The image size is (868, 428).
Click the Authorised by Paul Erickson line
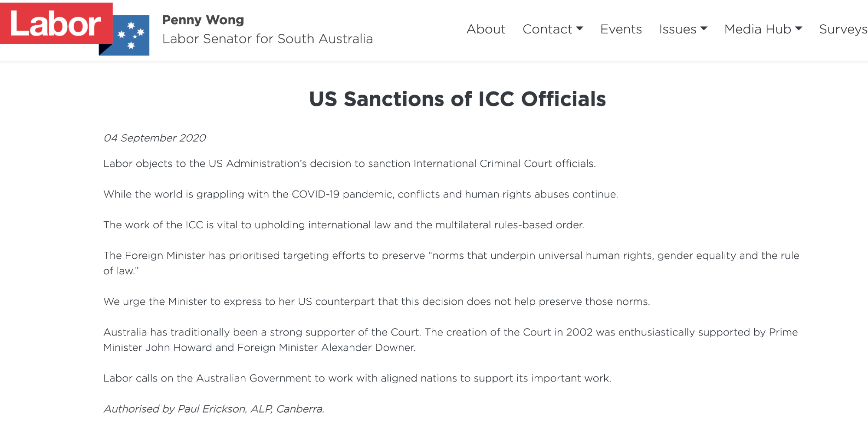pos(214,409)
